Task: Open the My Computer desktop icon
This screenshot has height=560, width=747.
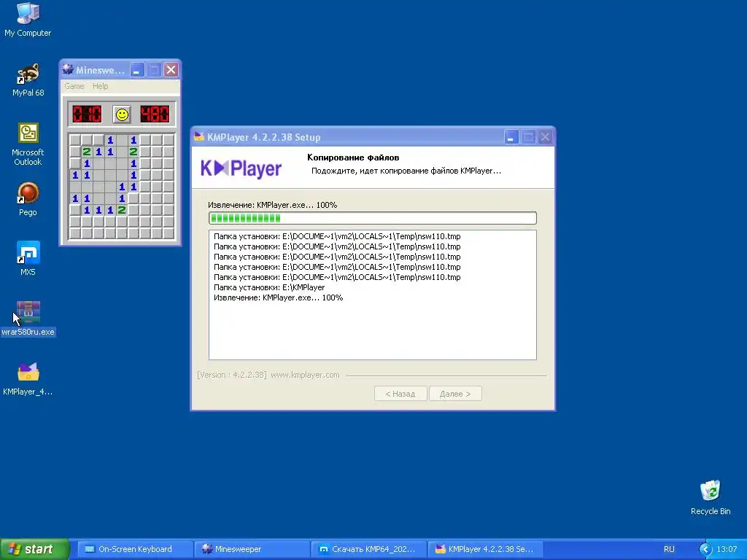Action: [x=28, y=19]
